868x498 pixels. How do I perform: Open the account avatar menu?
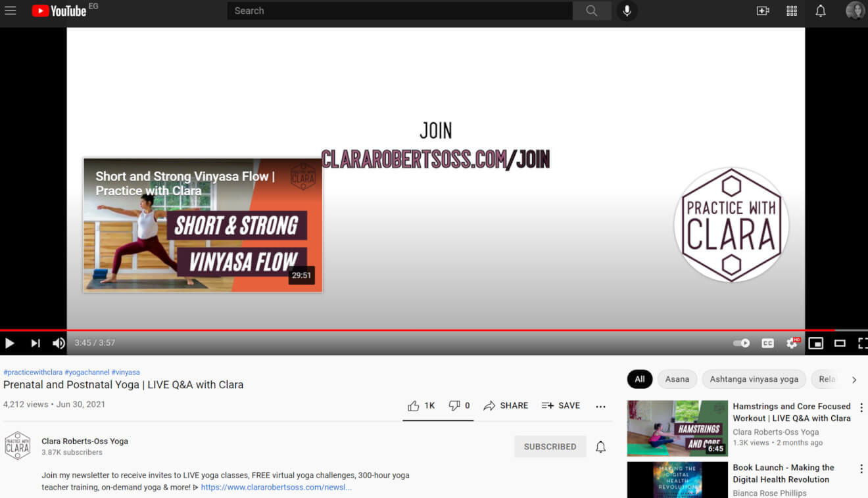855,11
